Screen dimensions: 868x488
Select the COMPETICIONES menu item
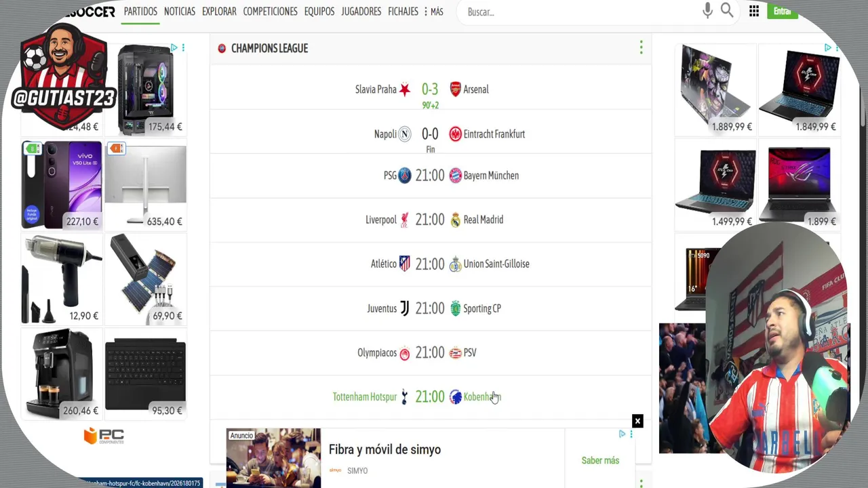click(x=270, y=12)
